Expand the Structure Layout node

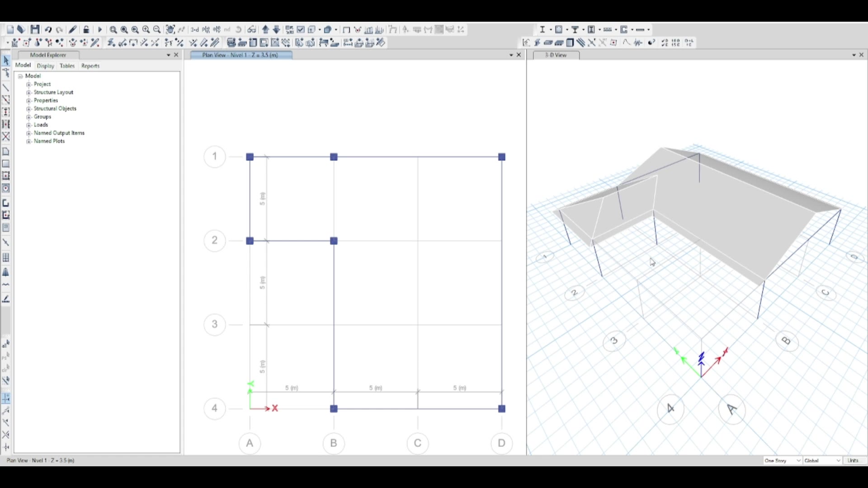tap(29, 93)
